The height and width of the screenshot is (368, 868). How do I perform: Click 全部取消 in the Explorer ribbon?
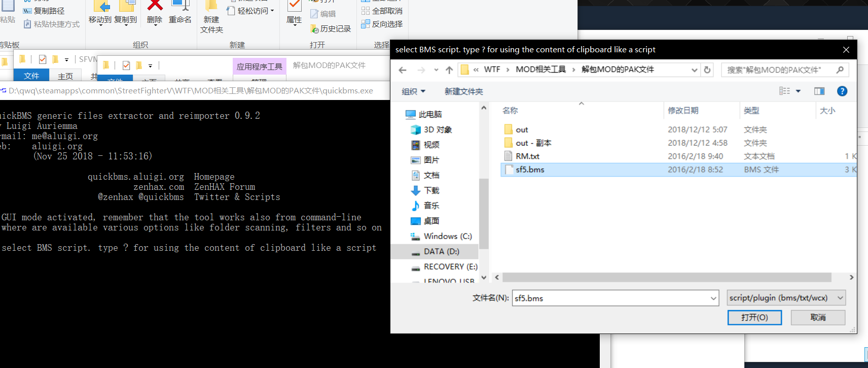(382, 11)
